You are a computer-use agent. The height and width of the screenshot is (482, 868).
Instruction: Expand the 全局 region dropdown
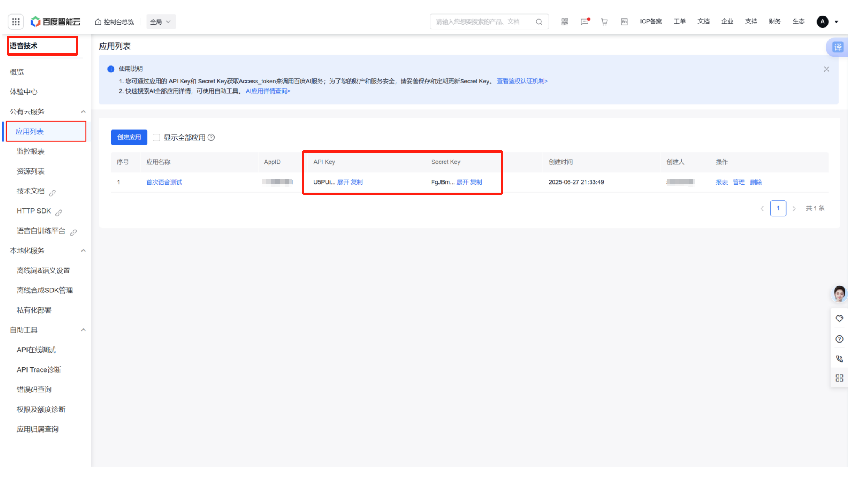click(x=161, y=22)
